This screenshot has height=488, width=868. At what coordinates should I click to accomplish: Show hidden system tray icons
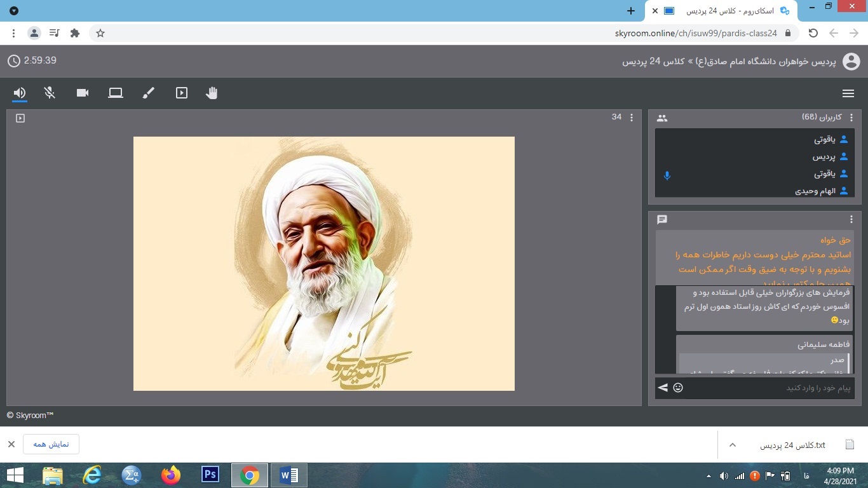[x=709, y=476]
